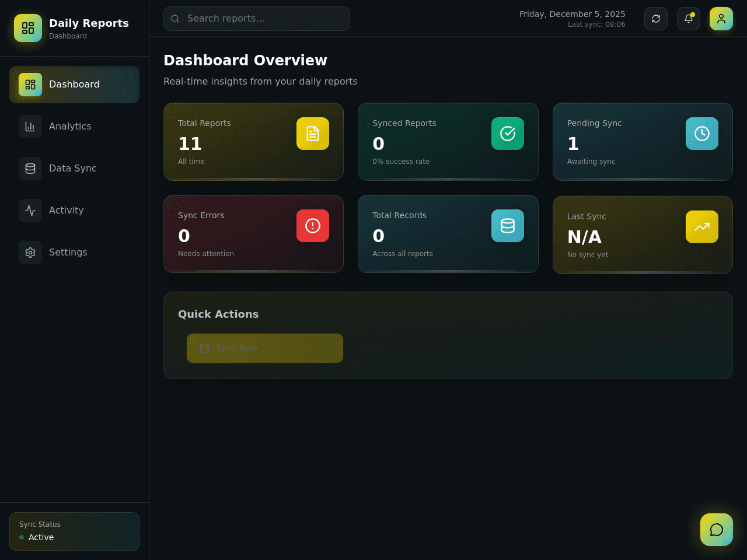Screen dimensions: 747x560
Task: Open the Activity section
Action: [x=74, y=211]
